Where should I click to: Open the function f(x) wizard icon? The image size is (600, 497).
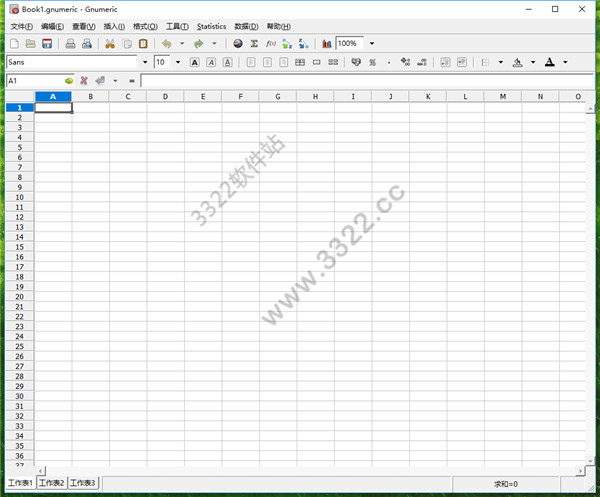click(271, 44)
